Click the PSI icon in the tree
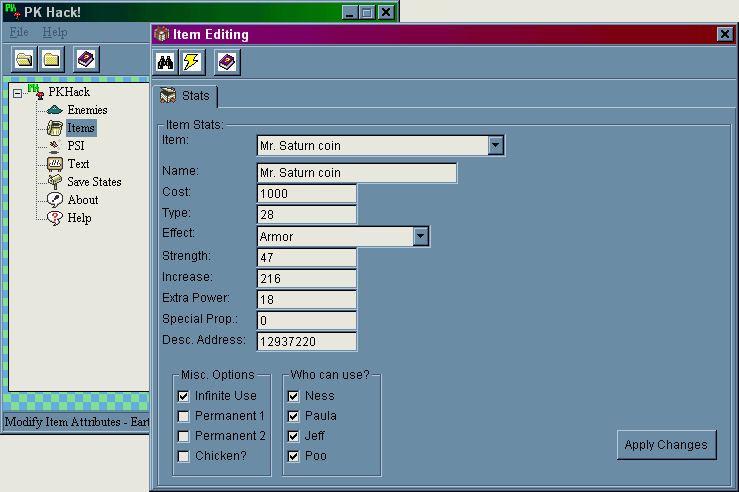Viewport: 739px width, 492px height. point(55,146)
